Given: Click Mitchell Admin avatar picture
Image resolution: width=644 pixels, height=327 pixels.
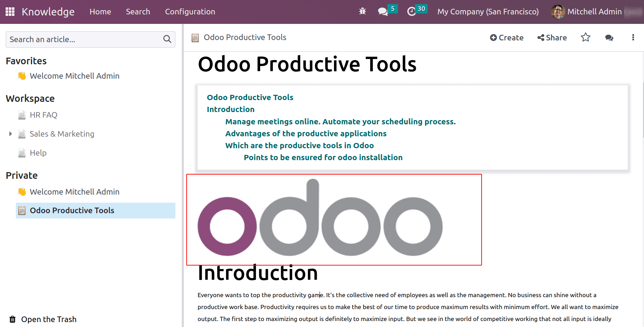Looking at the screenshot, I should click(x=558, y=12).
